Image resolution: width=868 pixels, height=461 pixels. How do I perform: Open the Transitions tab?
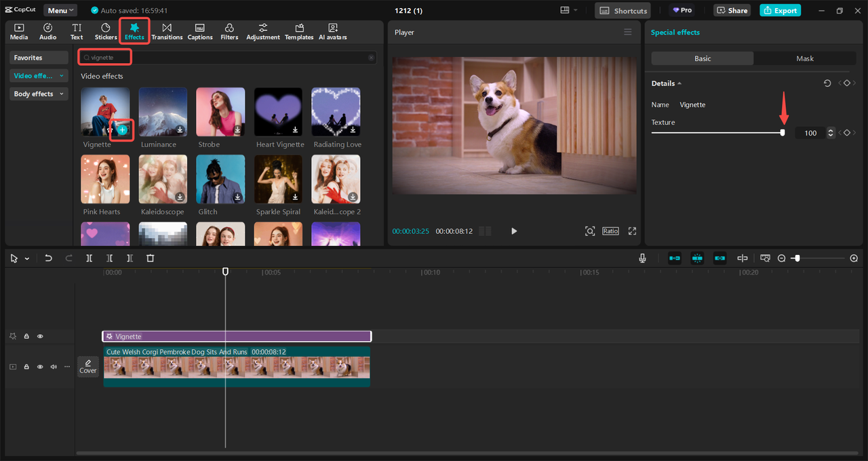pos(167,31)
